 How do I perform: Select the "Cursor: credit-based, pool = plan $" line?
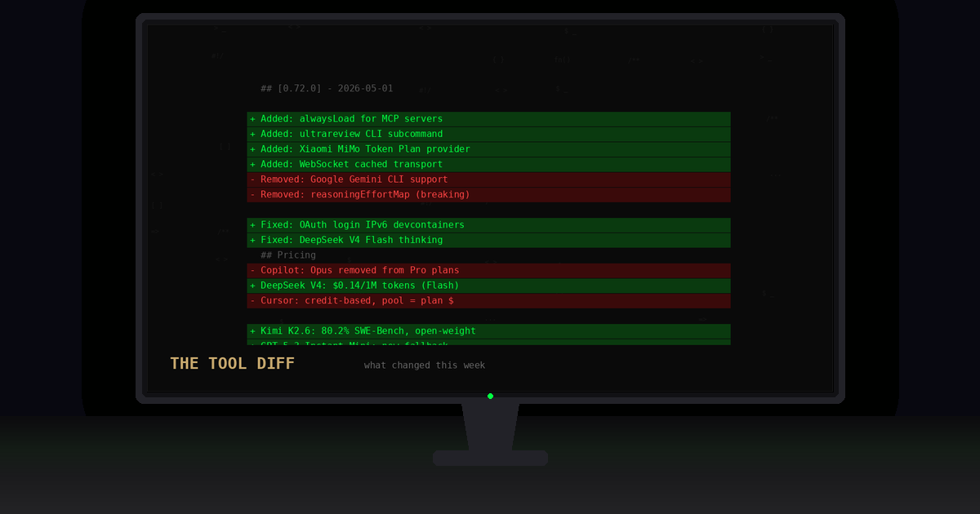point(488,300)
